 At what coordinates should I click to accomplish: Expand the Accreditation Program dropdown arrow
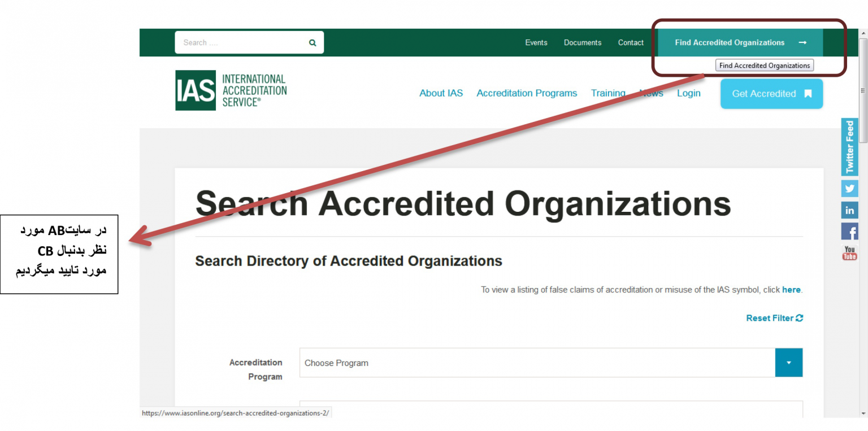click(x=788, y=363)
